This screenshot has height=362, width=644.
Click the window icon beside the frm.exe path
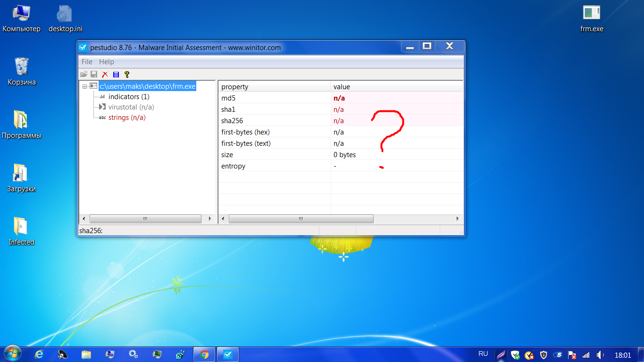click(x=93, y=86)
